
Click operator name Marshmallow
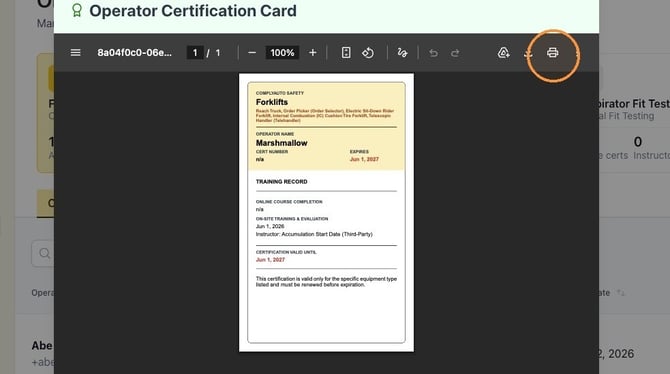pos(282,143)
